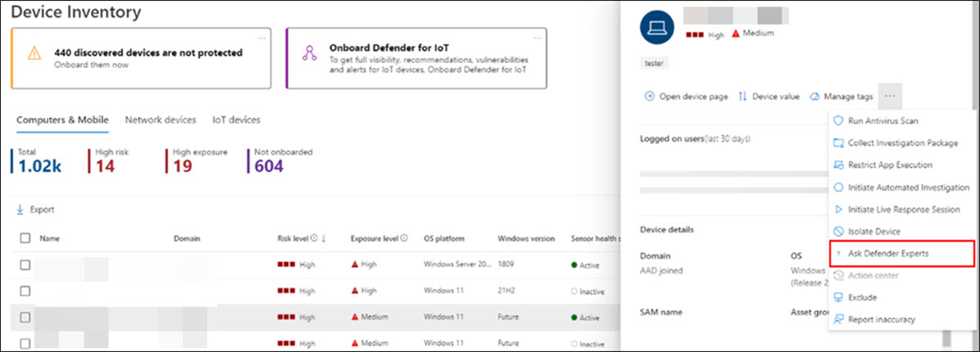980x352 pixels.
Task: Choose Initiate Automated Investigation
Action: [x=901, y=187]
